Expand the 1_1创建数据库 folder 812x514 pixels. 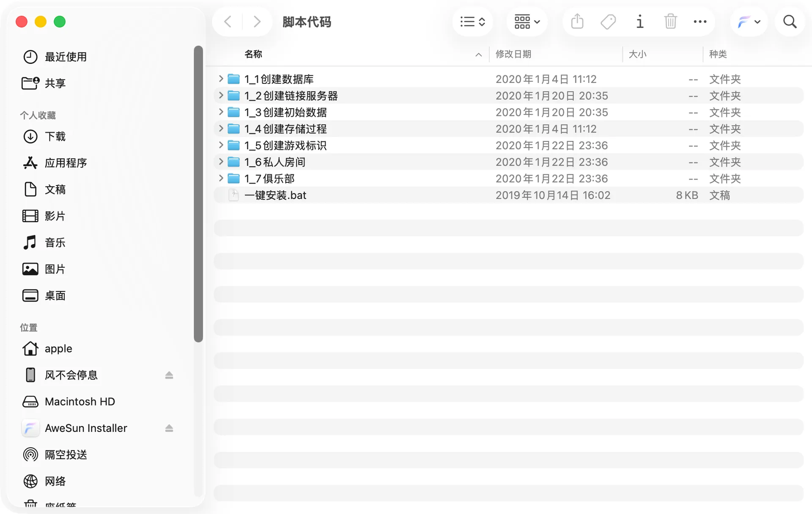(x=220, y=79)
